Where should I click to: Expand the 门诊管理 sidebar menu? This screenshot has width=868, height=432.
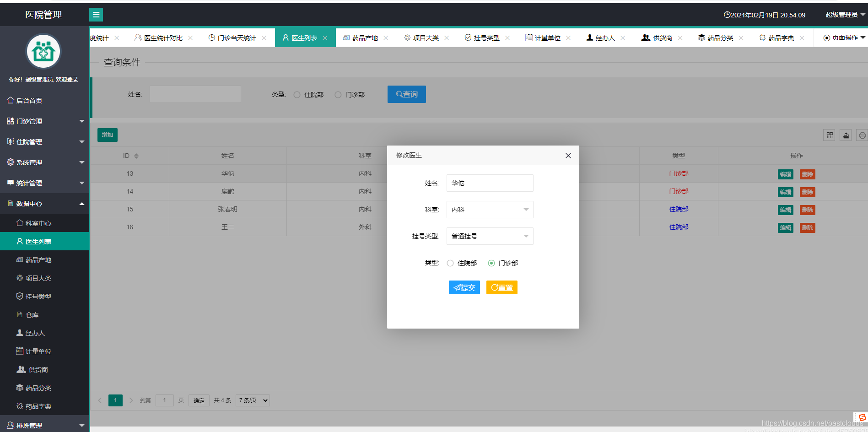44,121
